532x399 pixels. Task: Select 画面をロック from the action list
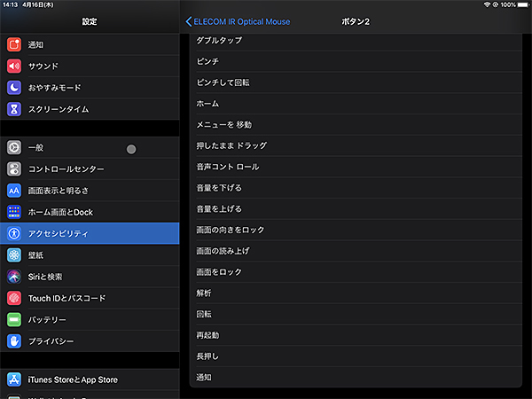click(355, 271)
